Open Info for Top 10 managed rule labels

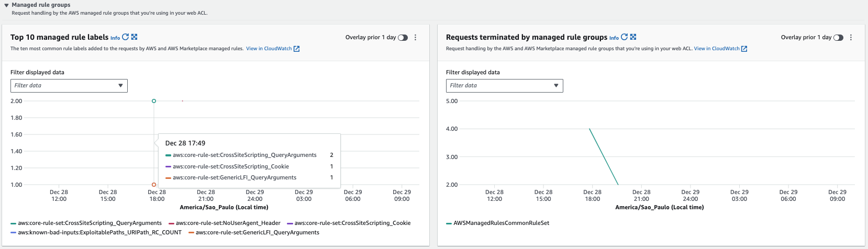pyautogui.click(x=115, y=38)
